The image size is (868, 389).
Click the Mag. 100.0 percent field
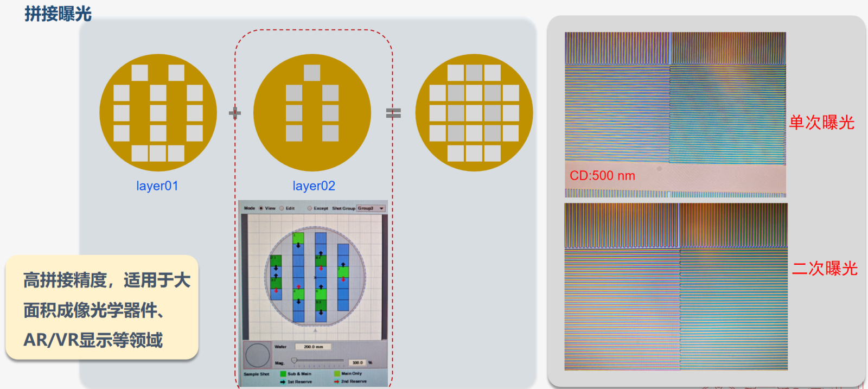click(x=358, y=362)
